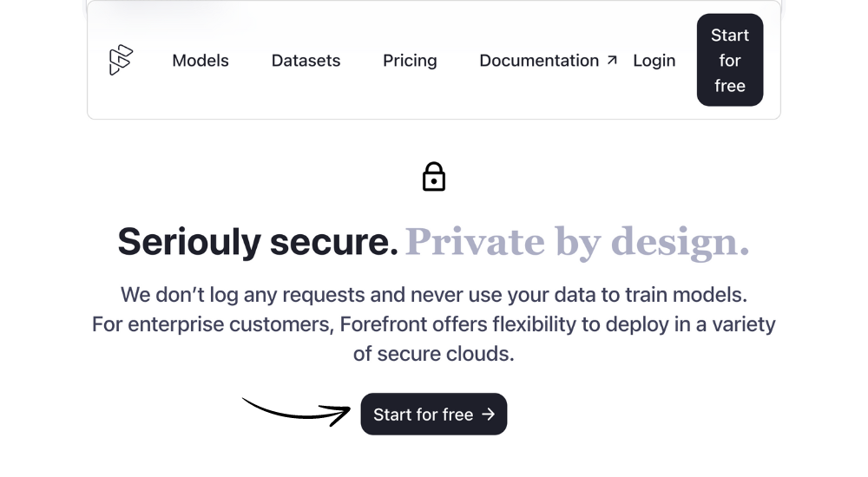Click the navbar Start for free button
The image size is (868, 477).
pyautogui.click(x=730, y=60)
